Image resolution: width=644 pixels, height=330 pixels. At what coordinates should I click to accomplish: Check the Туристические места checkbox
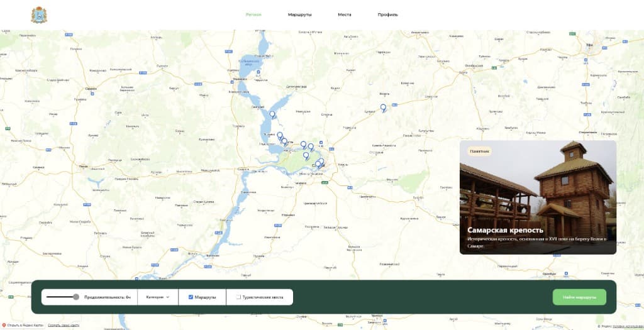pyautogui.click(x=238, y=297)
